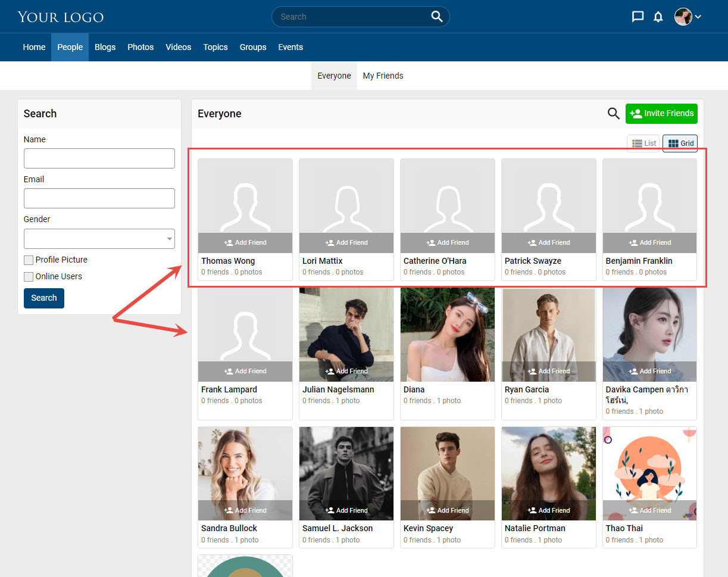
Task: Click the magnifier in the top search bar
Action: tap(437, 17)
